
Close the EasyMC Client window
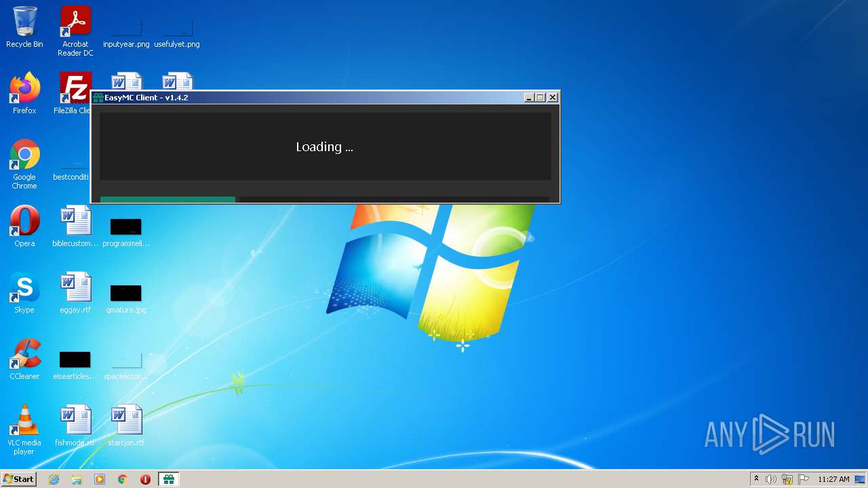click(x=553, y=98)
